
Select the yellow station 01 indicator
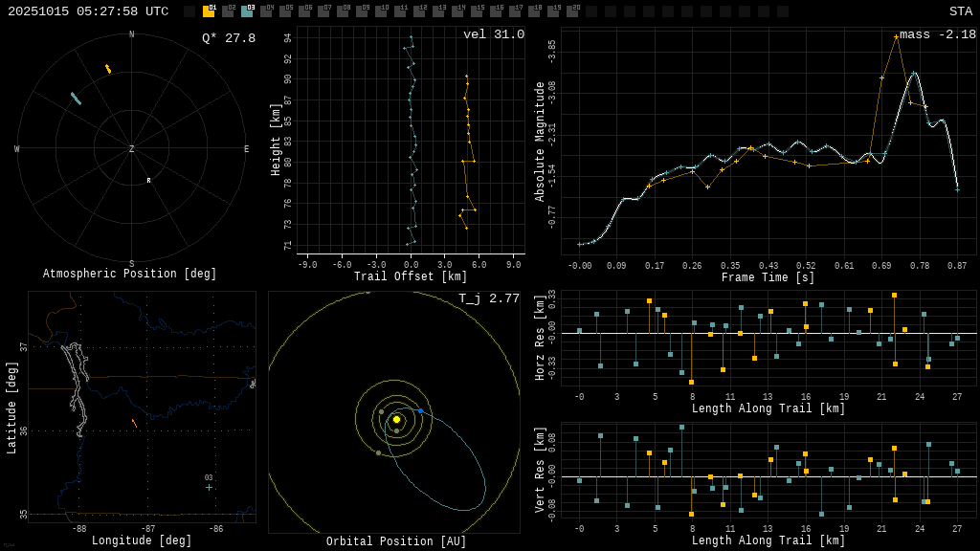coord(209,11)
